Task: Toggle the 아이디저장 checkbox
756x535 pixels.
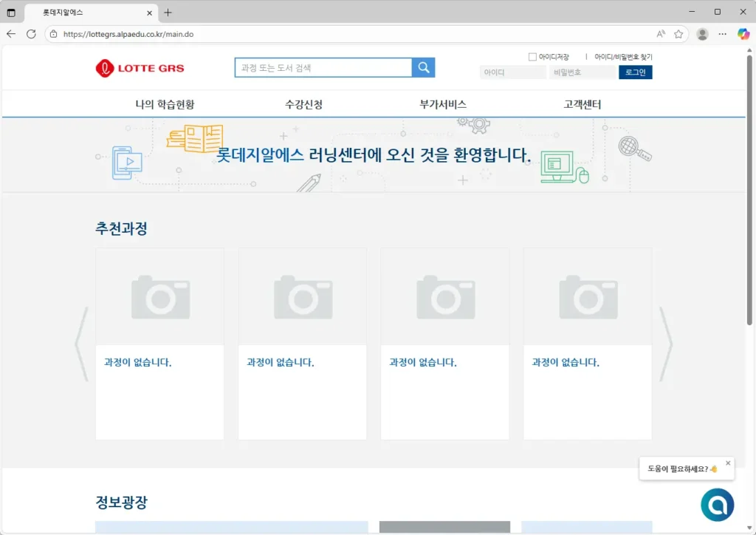Action: coord(532,57)
